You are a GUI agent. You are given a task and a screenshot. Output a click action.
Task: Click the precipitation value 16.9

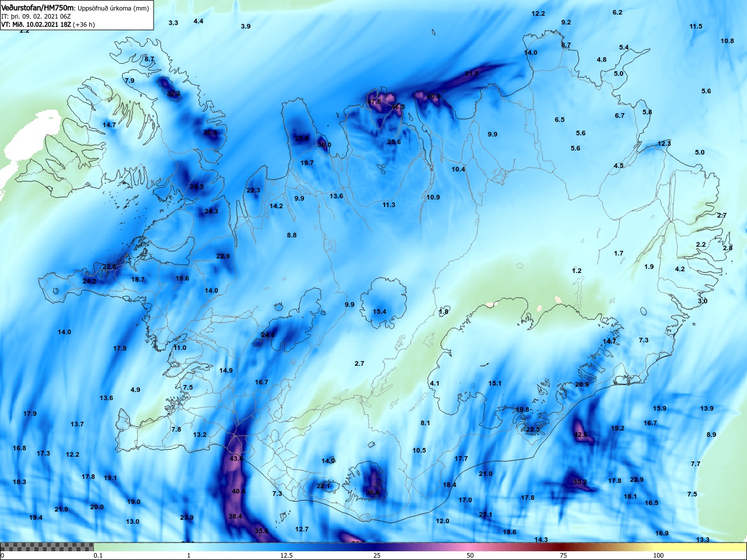(x=662, y=533)
